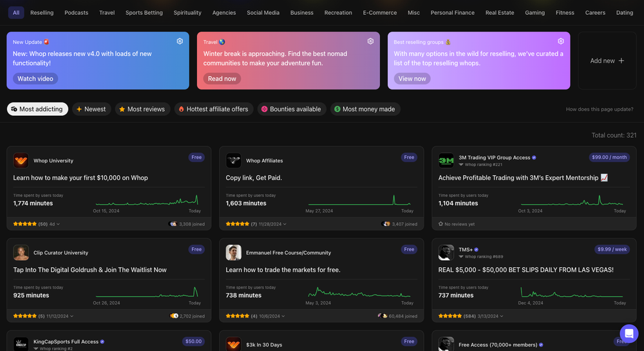Screen dimensions: 644x351
Task: Select the Newest filter
Action: (x=91, y=109)
